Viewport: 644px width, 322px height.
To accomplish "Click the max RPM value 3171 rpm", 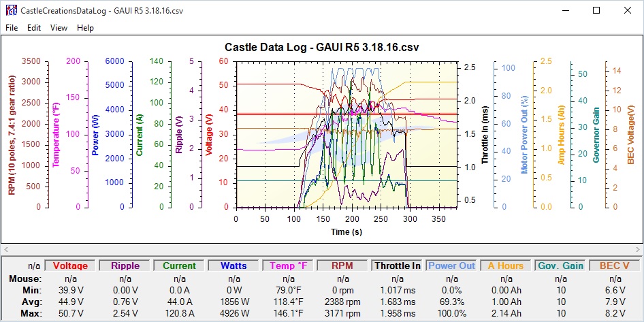I will 342,313.
